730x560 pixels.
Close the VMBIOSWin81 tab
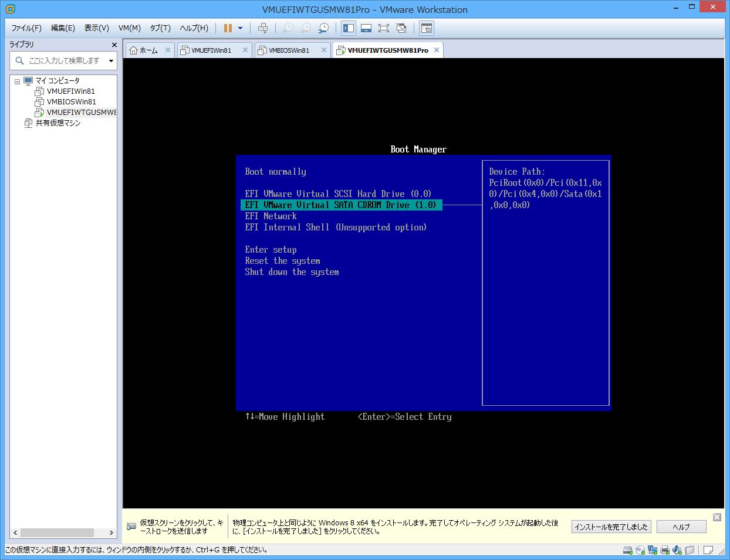[323, 50]
